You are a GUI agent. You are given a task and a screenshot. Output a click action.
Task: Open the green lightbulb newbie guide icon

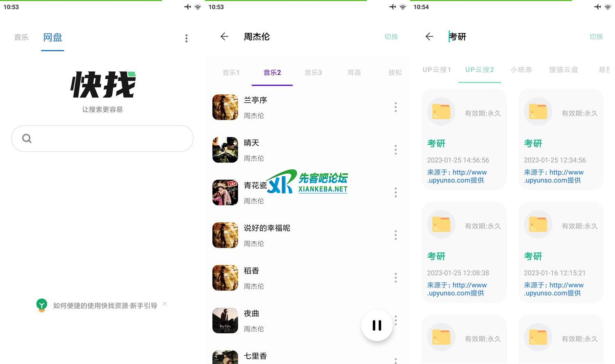tap(41, 305)
